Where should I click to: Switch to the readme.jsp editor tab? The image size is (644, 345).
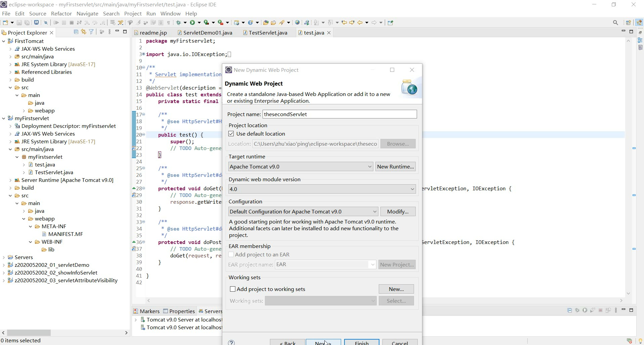[x=151, y=33]
